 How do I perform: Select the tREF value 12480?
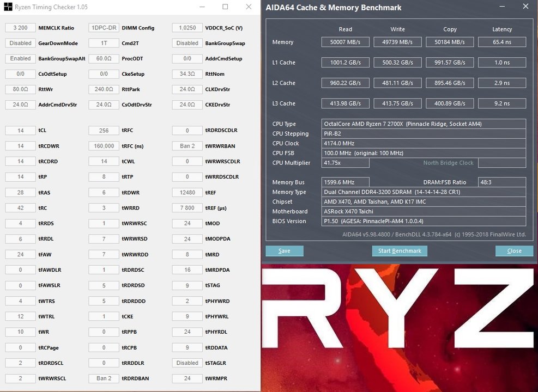click(x=187, y=193)
